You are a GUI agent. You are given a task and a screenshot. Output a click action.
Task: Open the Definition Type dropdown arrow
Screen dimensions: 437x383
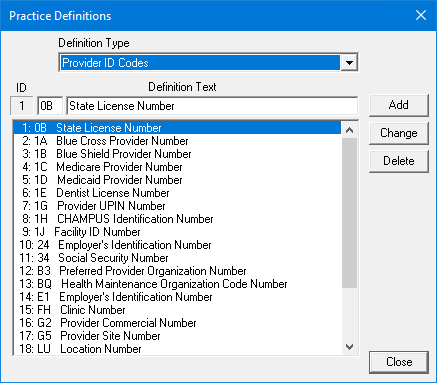[349, 62]
